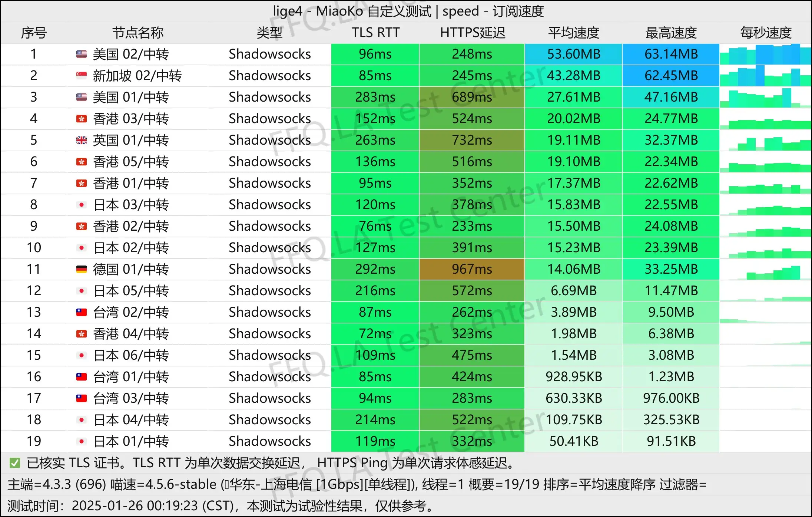Click the 平均速度 column header
The height and width of the screenshot is (517, 812).
coord(573,33)
